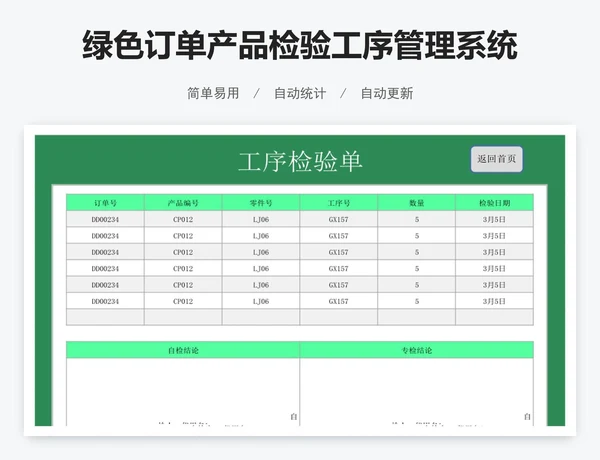The height and width of the screenshot is (460, 600).
Task: Click the 工序检验单 sheet title
Action: click(300, 161)
